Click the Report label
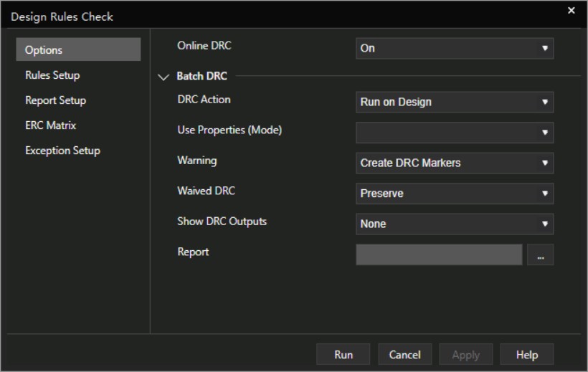 193,252
